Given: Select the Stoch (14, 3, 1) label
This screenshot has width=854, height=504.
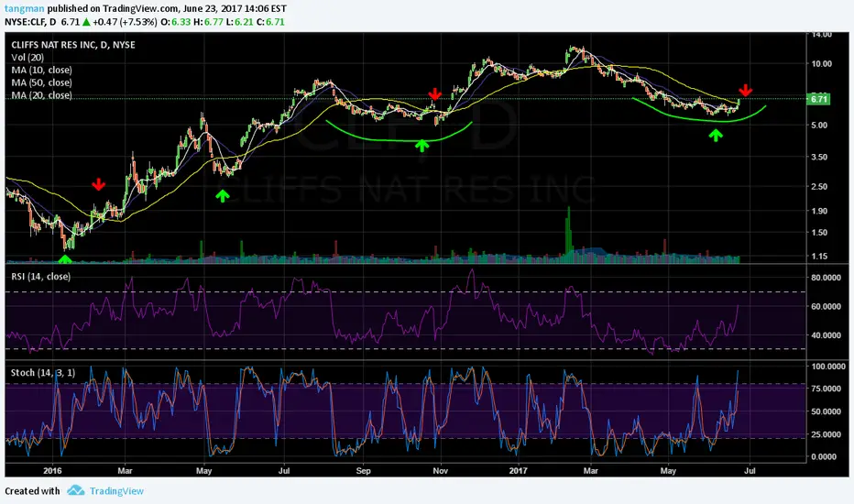Looking at the screenshot, I should [x=43, y=373].
